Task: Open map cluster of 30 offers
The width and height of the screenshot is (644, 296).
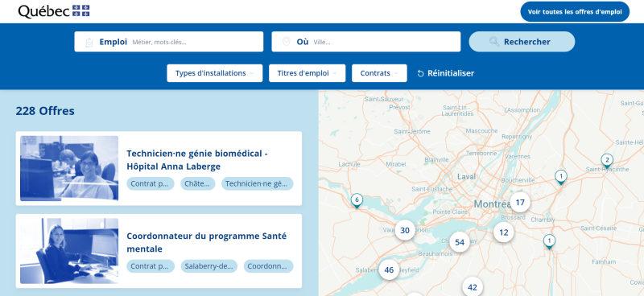Action: tap(405, 230)
